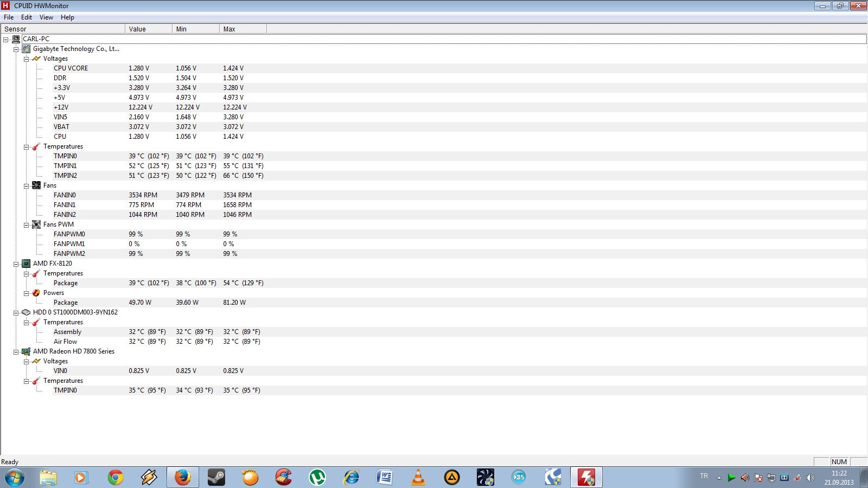Click the HWMonitor title bar logo icon
This screenshot has height=488, width=868.
tap(6, 5)
